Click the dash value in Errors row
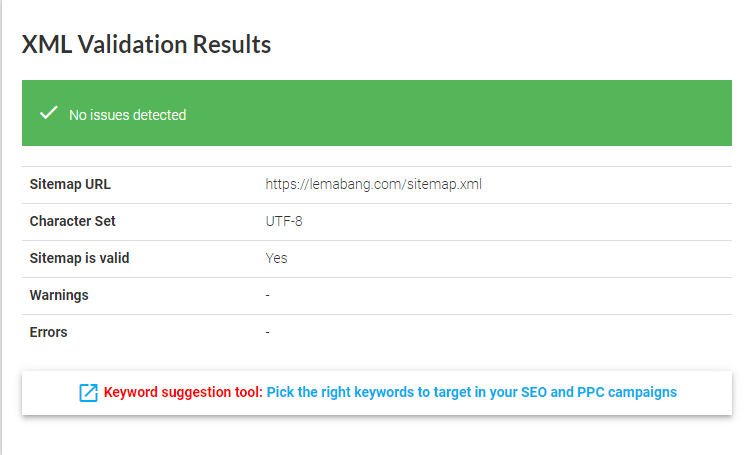 click(x=268, y=332)
